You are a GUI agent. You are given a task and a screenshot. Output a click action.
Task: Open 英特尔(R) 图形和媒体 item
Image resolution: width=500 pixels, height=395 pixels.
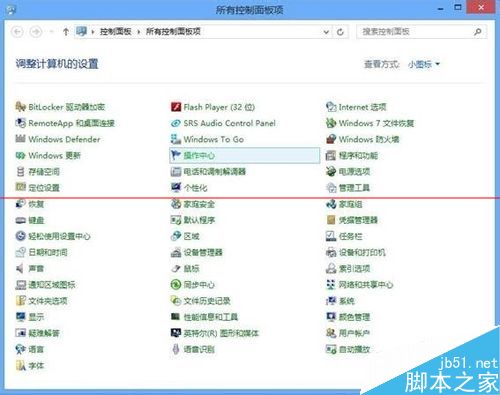coord(215,333)
